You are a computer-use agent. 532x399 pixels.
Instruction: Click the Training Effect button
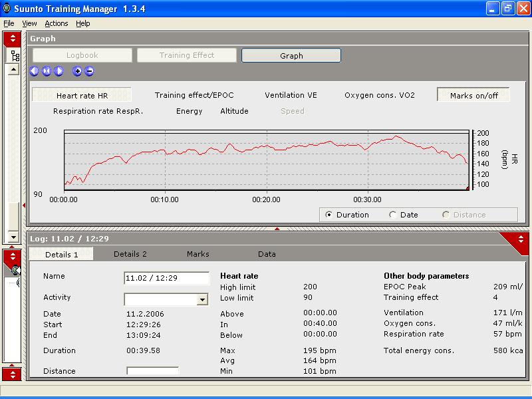tap(187, 55)
